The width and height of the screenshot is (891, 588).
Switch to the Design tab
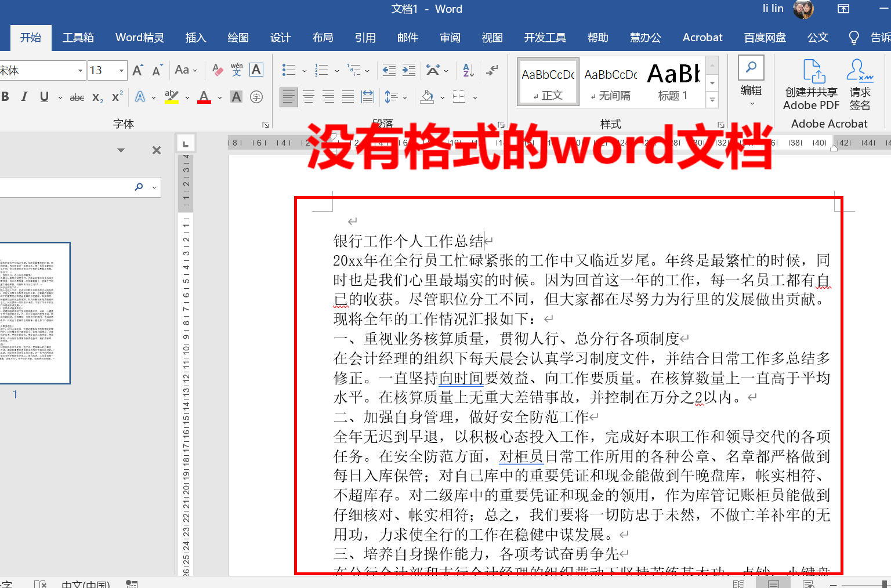pos(280,38)
